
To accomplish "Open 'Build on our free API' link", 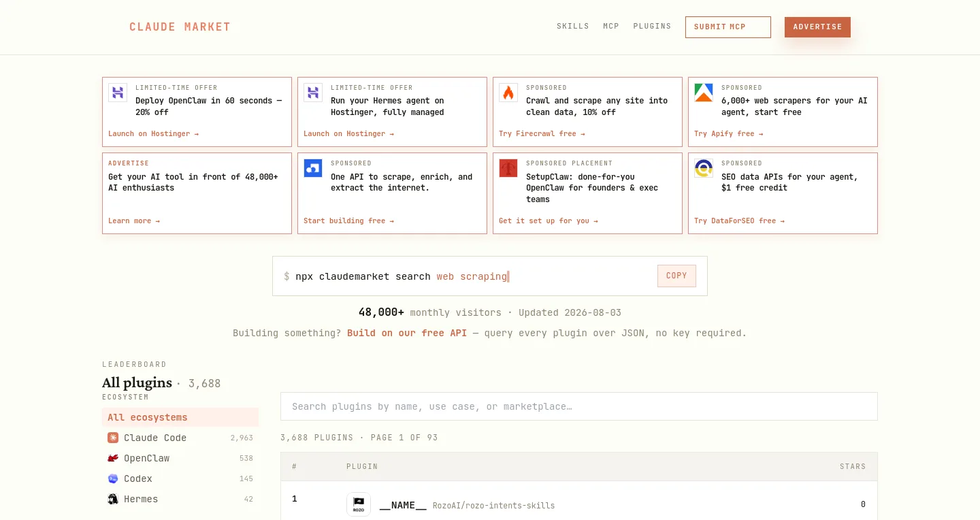I will pyautogui.click(x=407, y=333).
